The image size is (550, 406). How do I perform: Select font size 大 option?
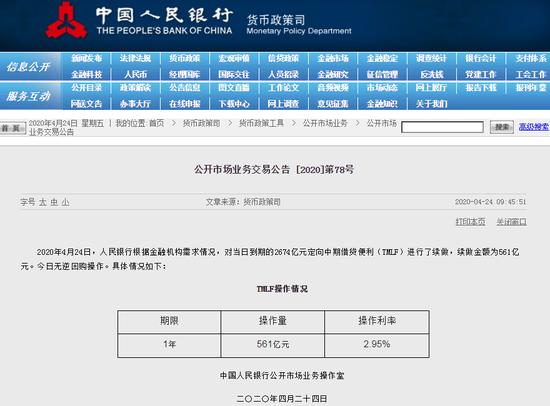(42, 202)
